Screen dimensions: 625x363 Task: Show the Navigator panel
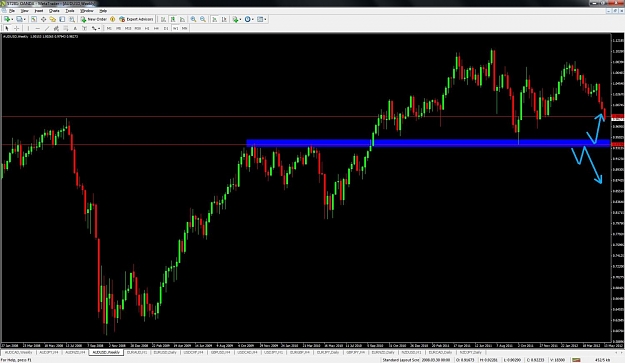coord(53,19)
